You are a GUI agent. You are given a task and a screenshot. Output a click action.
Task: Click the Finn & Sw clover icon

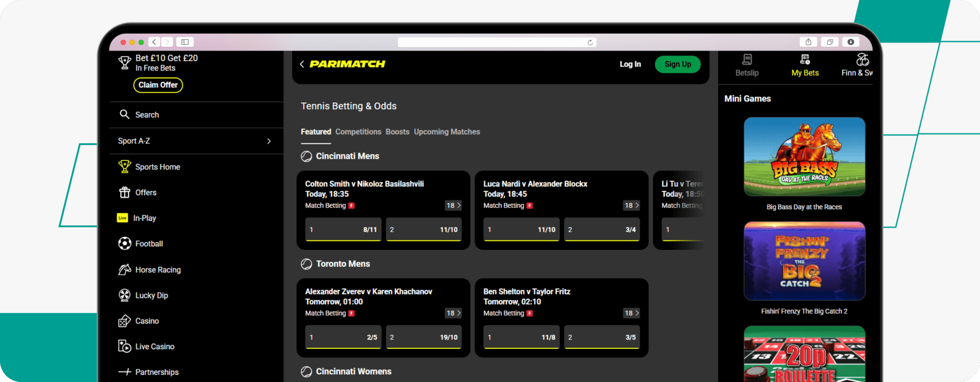click(x=862, y=59)
